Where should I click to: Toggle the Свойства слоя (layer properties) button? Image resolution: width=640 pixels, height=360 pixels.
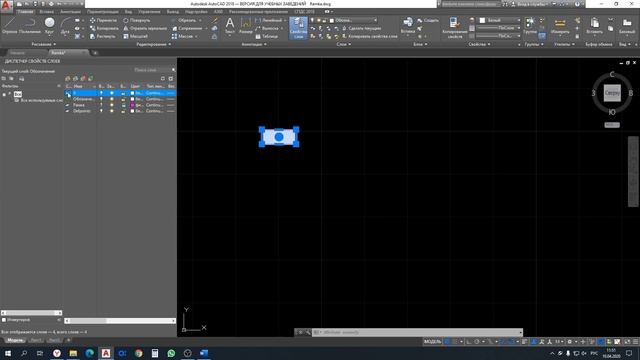298,28
